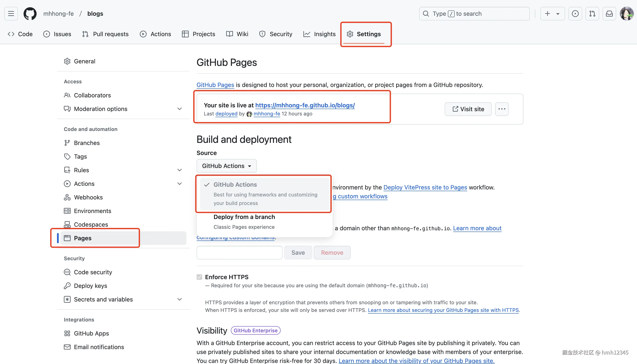Click the plus create-new button

(x=547, y=13)
